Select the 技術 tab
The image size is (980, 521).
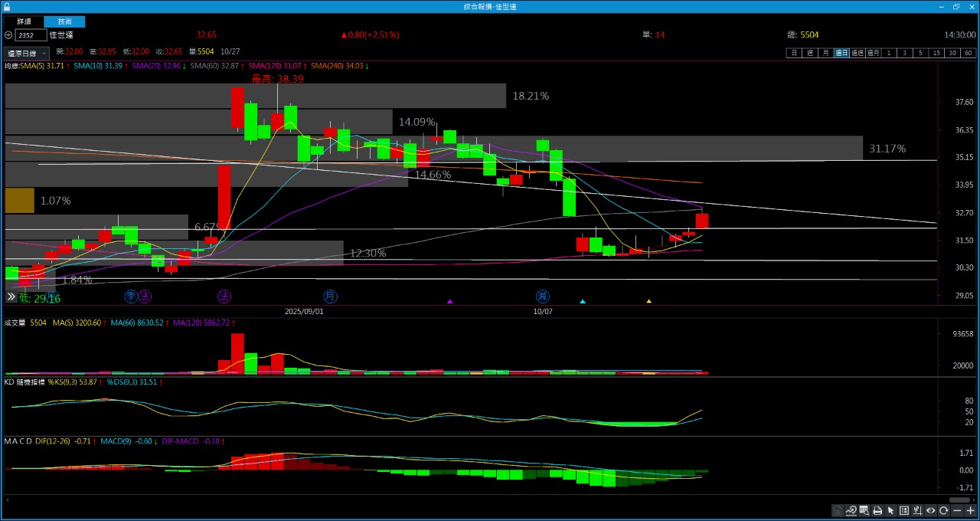tap(64, 21)
